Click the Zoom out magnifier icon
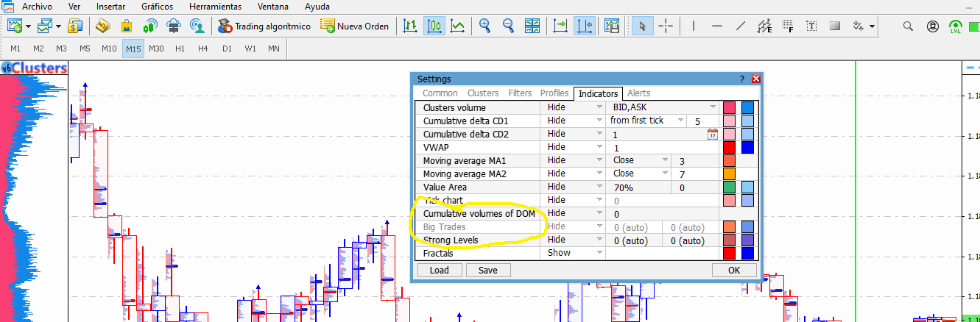 point(508,26)
